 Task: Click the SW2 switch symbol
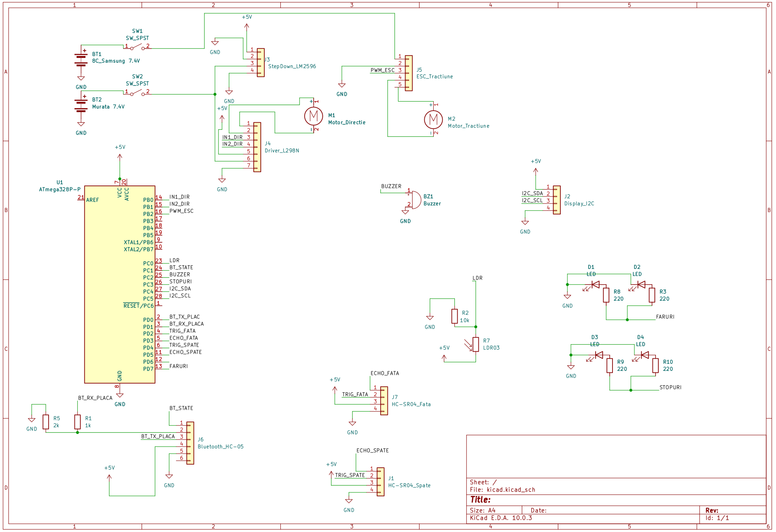point(137,93)
